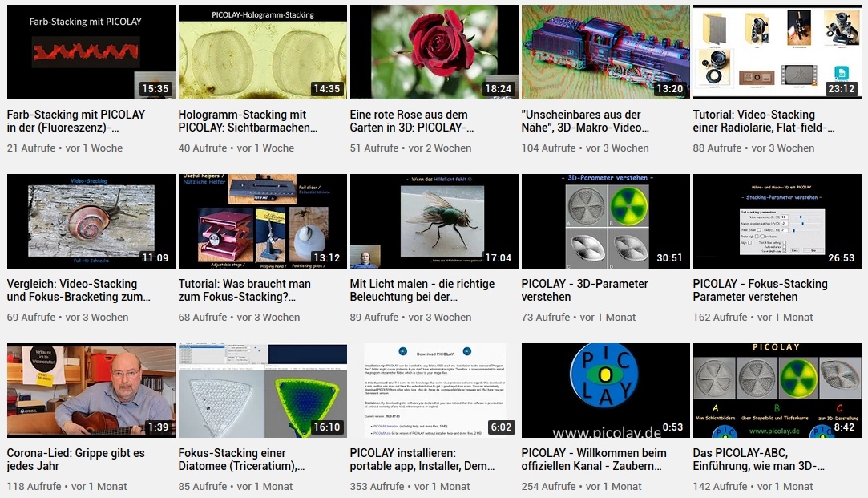Open the steam locomotive 3D-Makro video thumbnail
Image resolution: width=868 pixels, height=498 pixels.
[x=605, y=51]
